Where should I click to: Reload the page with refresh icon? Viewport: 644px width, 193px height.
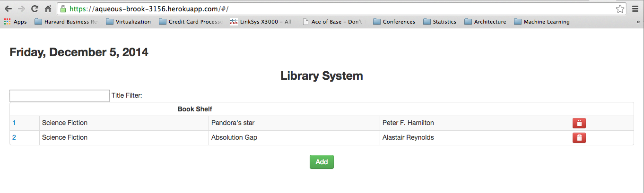[35, 9]
